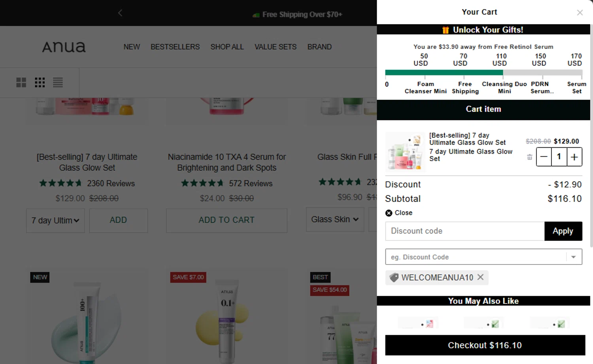Decrease cart item quantity with minus
593x364 pixels.
point(544,157)
